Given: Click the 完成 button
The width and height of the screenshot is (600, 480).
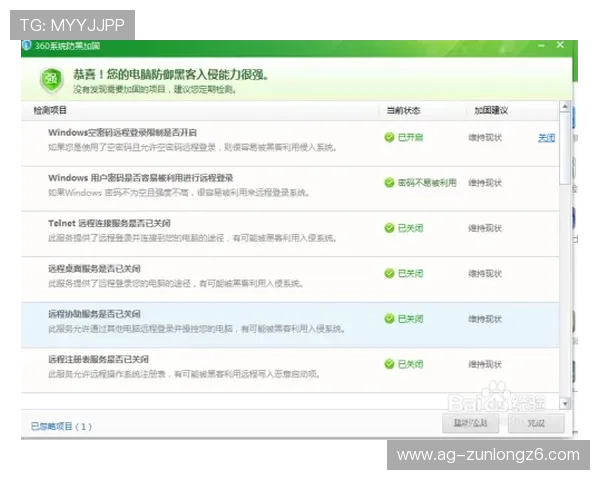Looking at the screenshot, I should coord(536,423).
